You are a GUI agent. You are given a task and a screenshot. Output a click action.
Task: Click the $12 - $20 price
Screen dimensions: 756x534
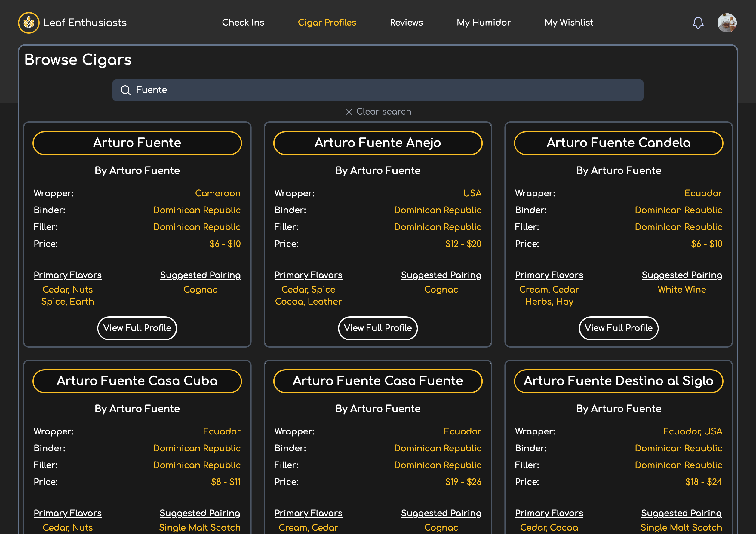(x=463, y=244)
